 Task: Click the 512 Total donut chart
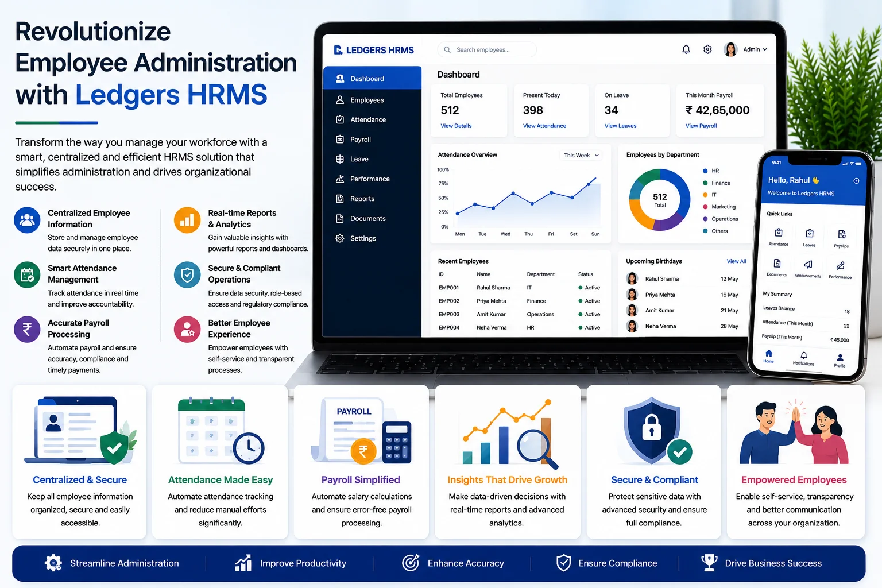(660, 200)
